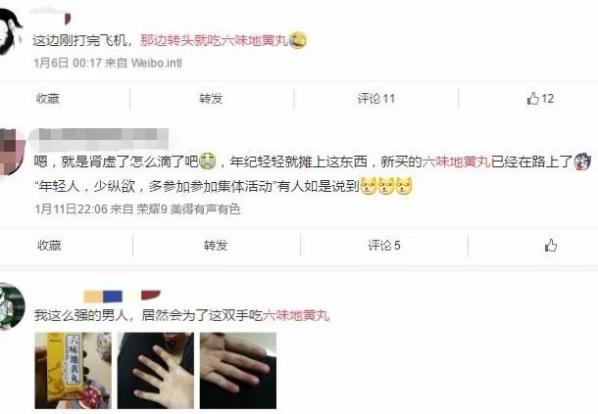This screenshot has height=414, width=598.
Task: Open 评论 5 on the second post
Action: click(x=384, y=246)
